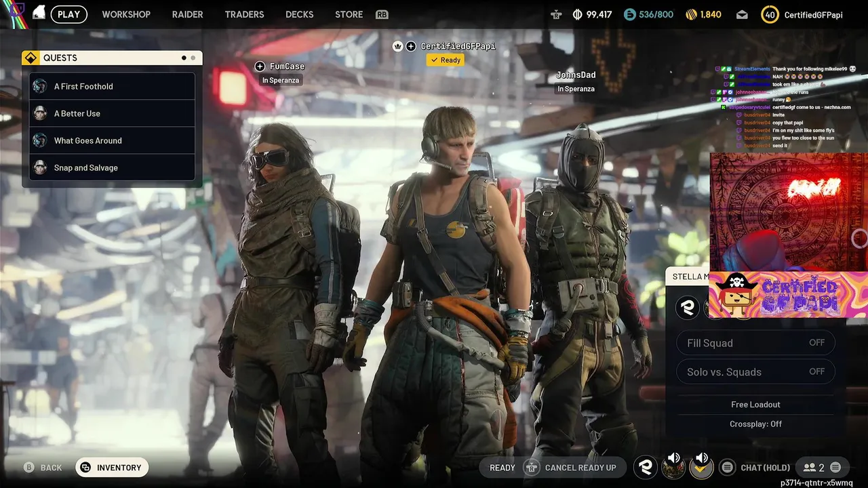This screenshot has width=868, height=488.
Task: Click the FumCase squad member name
Action: point(287,66)
